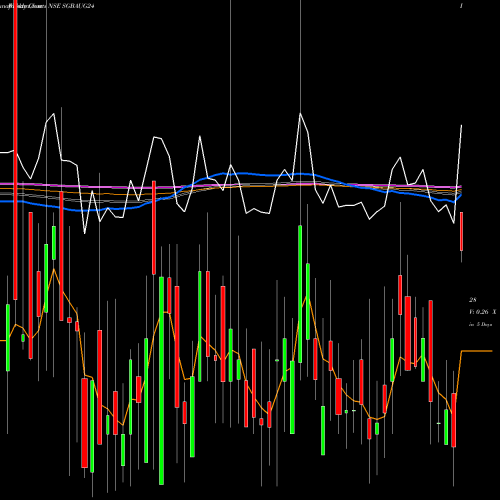Click the 'NSE SGBAUG24' chart title text

70,6
